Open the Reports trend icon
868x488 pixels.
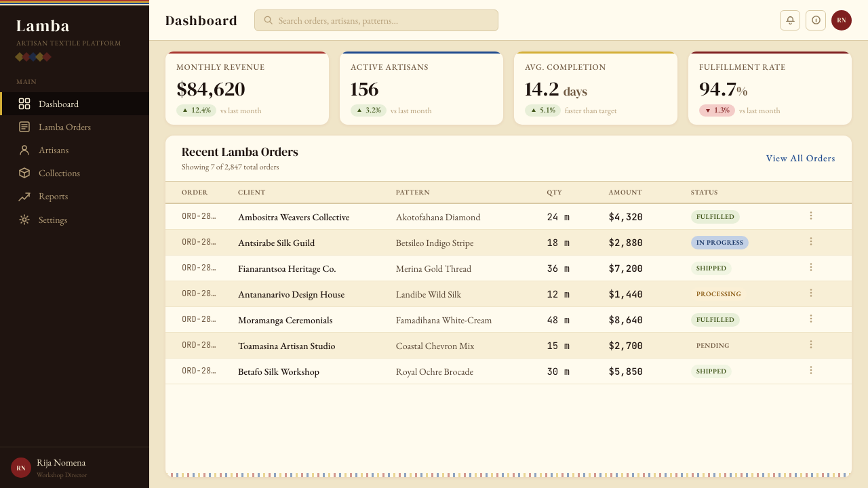(24, 197)
